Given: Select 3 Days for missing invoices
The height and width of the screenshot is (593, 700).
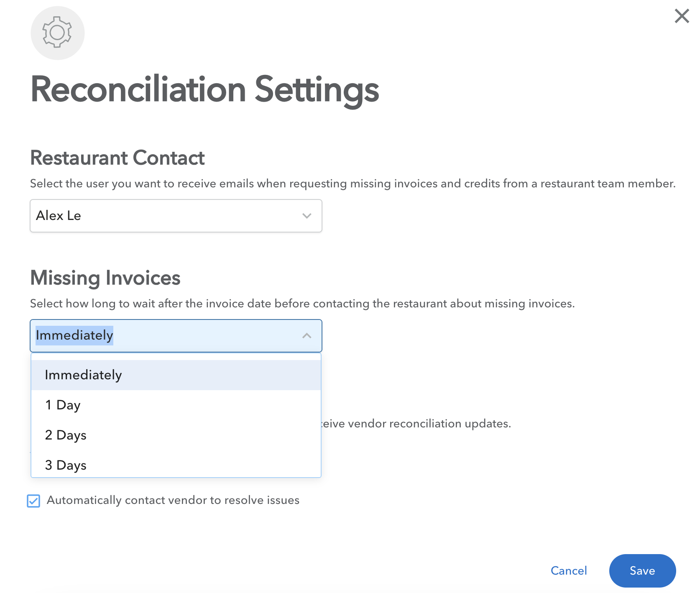Looking at the screenshot, I should 65,465.
